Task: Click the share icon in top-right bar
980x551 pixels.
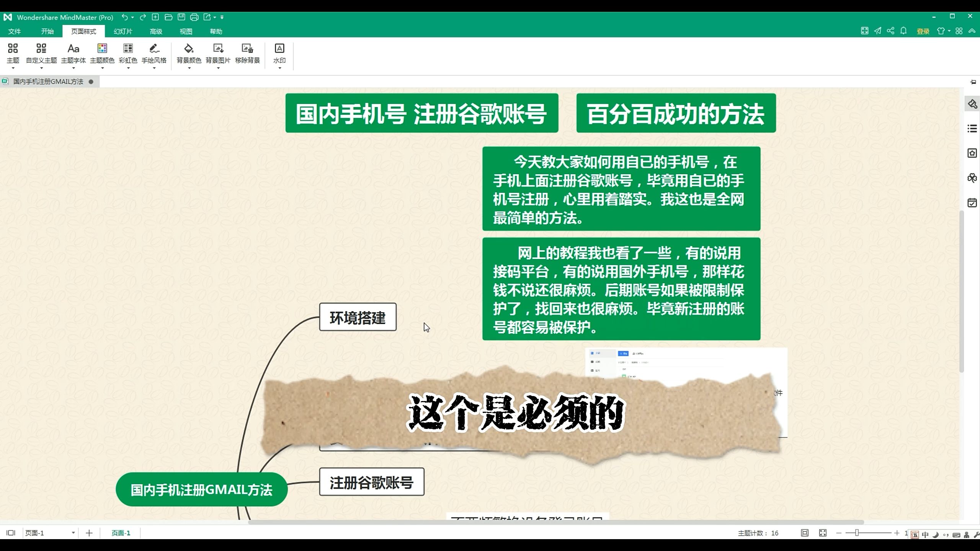Action: [891, 31]
